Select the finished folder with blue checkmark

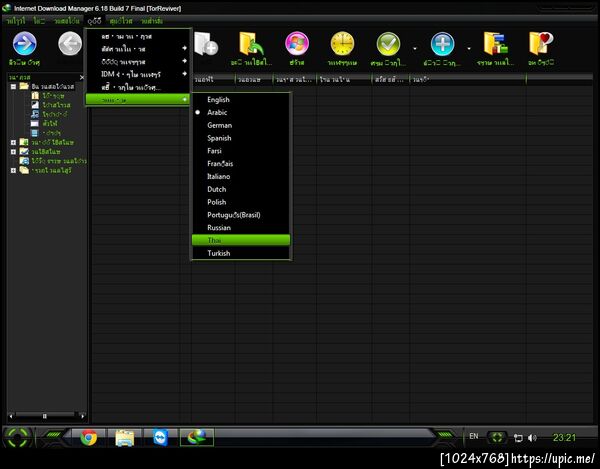click(24, 151)
